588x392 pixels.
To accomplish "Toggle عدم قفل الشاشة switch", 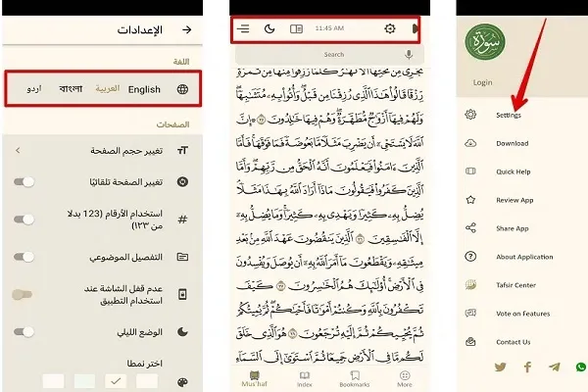I will click(x=23, y=294).
